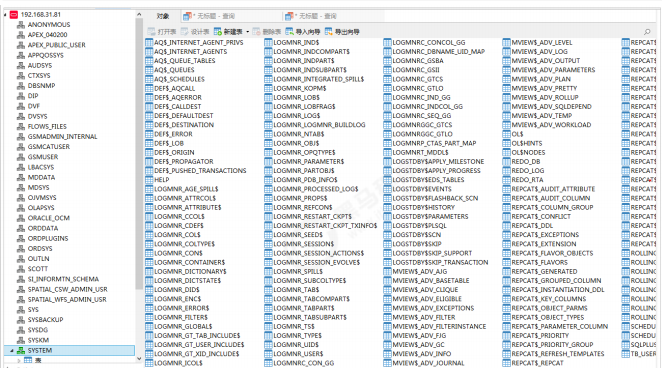Viewport: 662px width, 368px height.
Task: Collapse the 192.168.31.81 connection tree
Action: [x=5, y=14]
